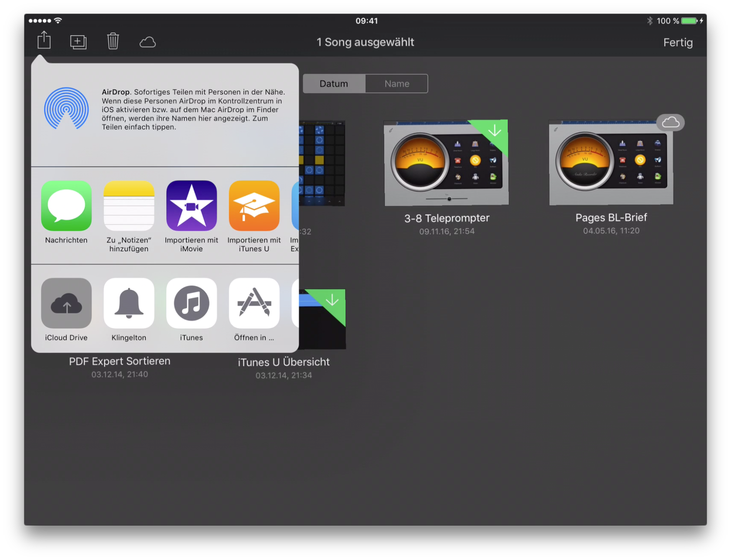Select the Pages BL-Brief song thumbnail

pyautogui.click(x=611, y=163)
